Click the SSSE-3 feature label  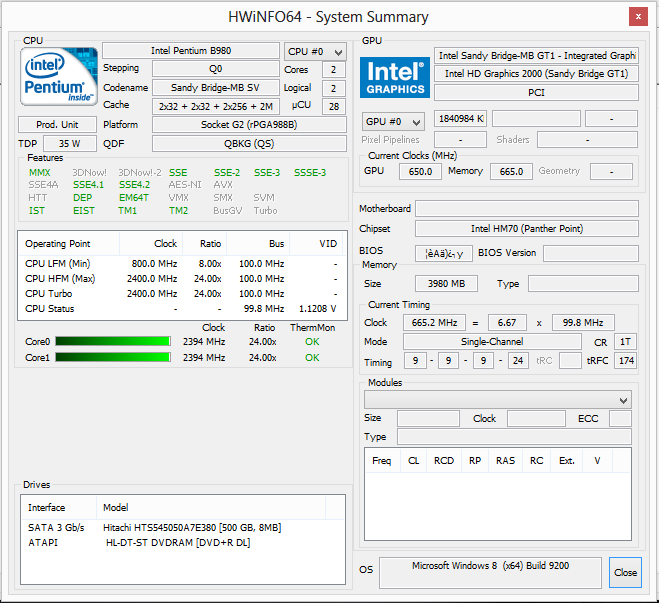[x=310, y=173]
